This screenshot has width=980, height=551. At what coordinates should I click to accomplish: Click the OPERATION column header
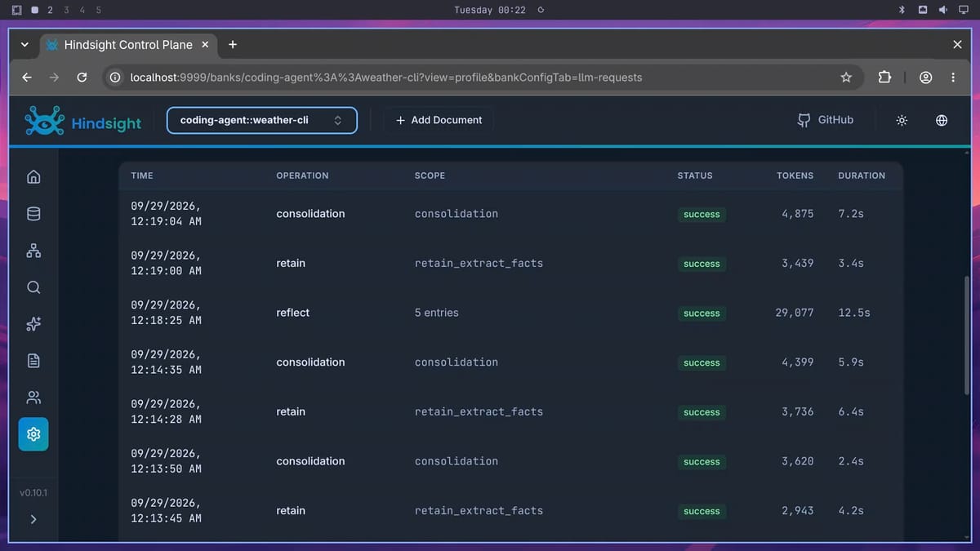point(302,176)
